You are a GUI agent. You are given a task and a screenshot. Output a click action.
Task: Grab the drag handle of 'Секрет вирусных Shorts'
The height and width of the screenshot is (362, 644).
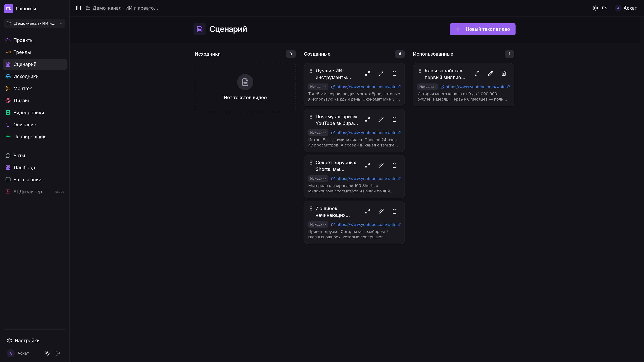coord(311,163)
